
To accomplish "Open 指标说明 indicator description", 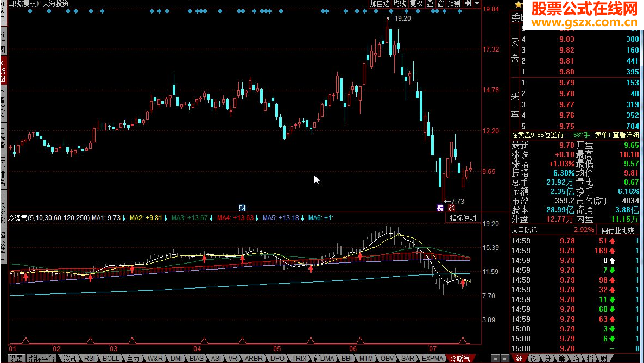I will 463,218.
